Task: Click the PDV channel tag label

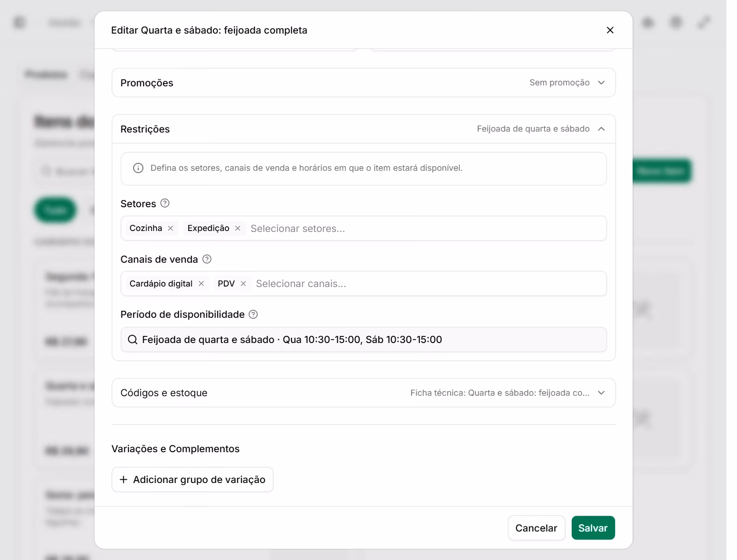Action: [x=226, y=284]
